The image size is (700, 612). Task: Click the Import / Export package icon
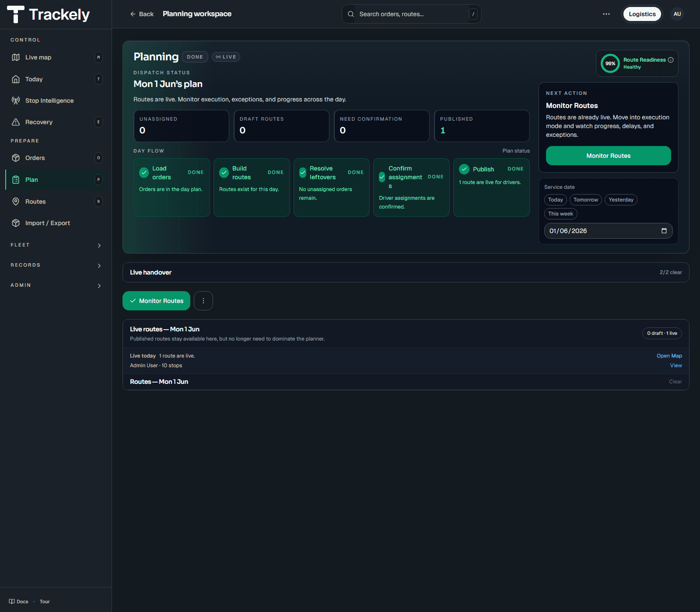[x=16, y=223]
